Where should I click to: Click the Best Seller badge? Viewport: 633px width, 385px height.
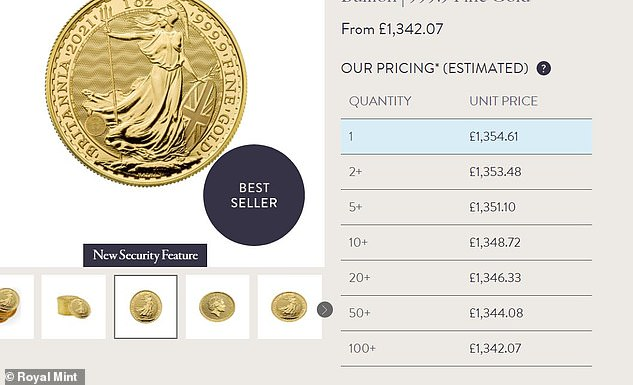coord(254,195)
